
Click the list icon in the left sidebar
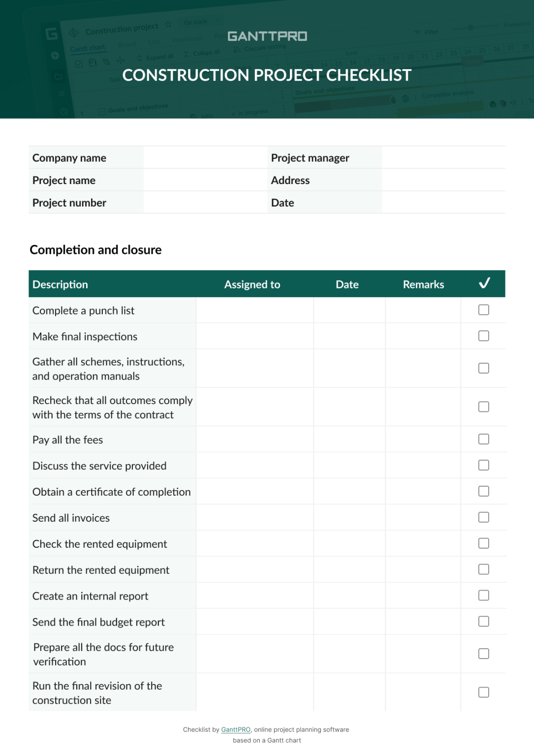coord(60,93)
